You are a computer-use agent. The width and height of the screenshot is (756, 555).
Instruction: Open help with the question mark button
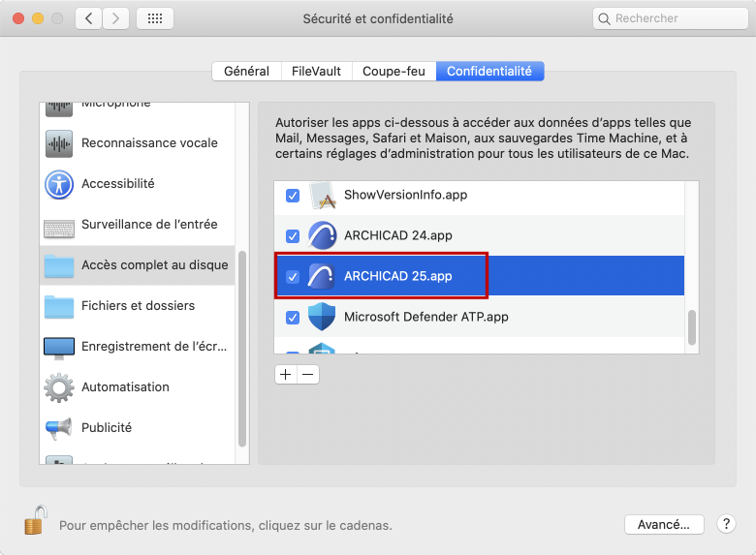coord(726,524)
